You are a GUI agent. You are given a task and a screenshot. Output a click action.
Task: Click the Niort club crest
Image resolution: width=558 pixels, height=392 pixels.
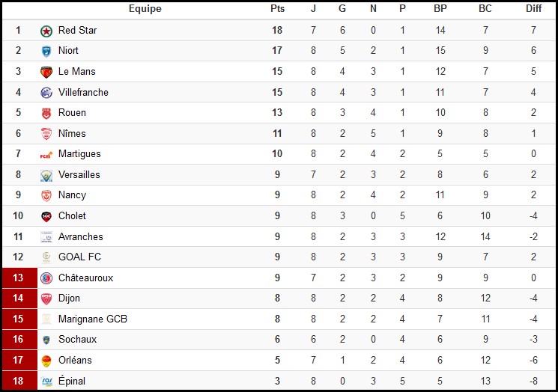tap(46, 52)
